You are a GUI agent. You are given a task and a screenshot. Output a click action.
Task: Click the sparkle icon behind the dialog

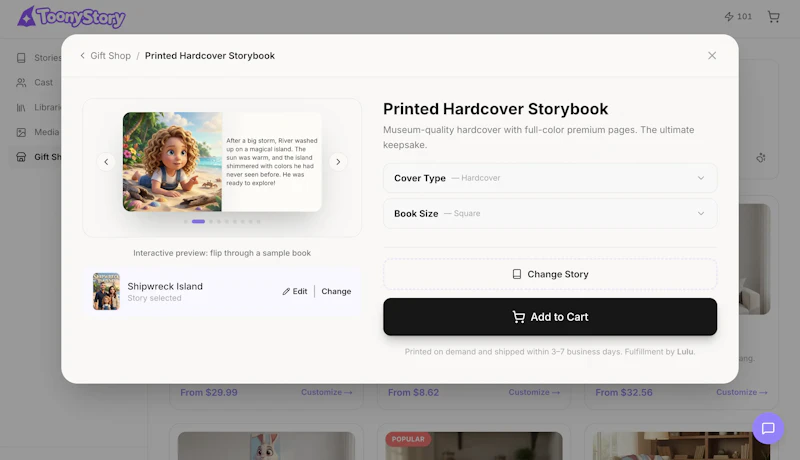click(x=761, y=158)
